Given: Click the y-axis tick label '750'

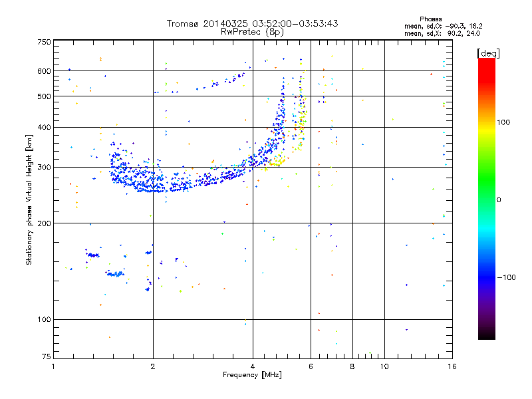Looking at the screenshot, I should (x=44, y=42).
